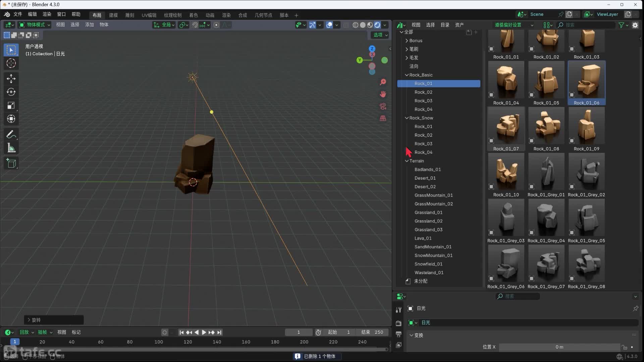Image resolution: width=644 pixels, height=362 pixels.
Task: Select the Measure tool
Action: [x=11, y=148]
